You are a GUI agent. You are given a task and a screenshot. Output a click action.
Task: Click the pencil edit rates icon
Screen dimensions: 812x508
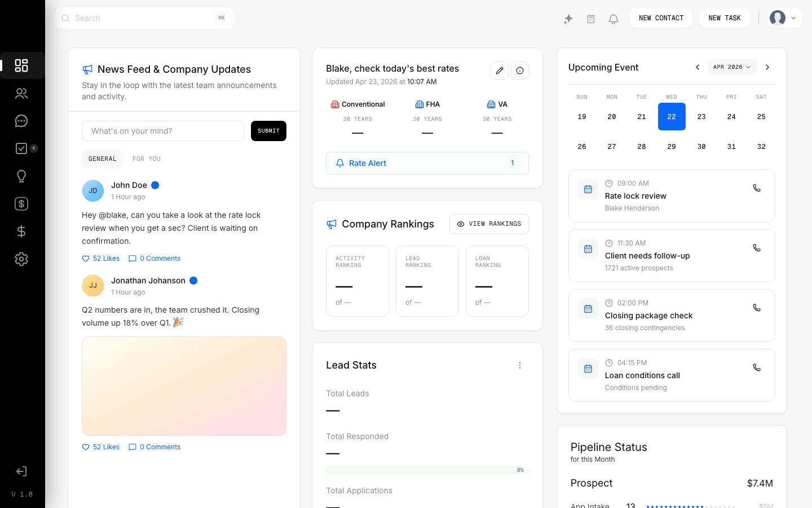500,71
